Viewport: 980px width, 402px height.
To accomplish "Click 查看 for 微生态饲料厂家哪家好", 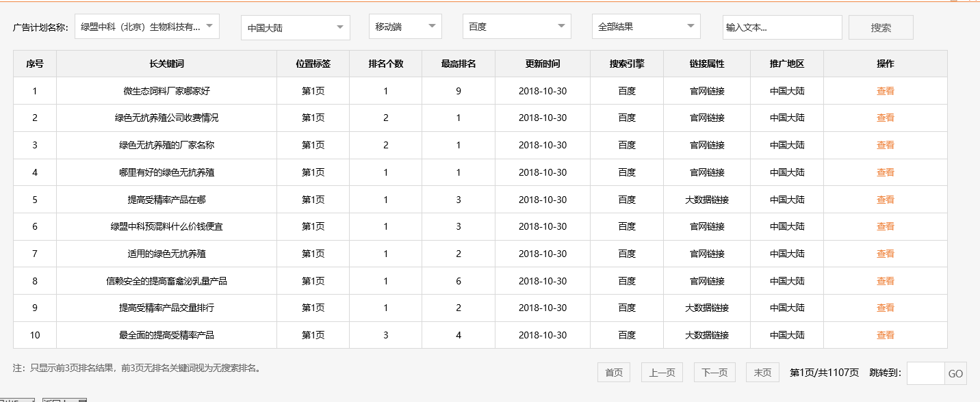I will (x=885, y=91).
